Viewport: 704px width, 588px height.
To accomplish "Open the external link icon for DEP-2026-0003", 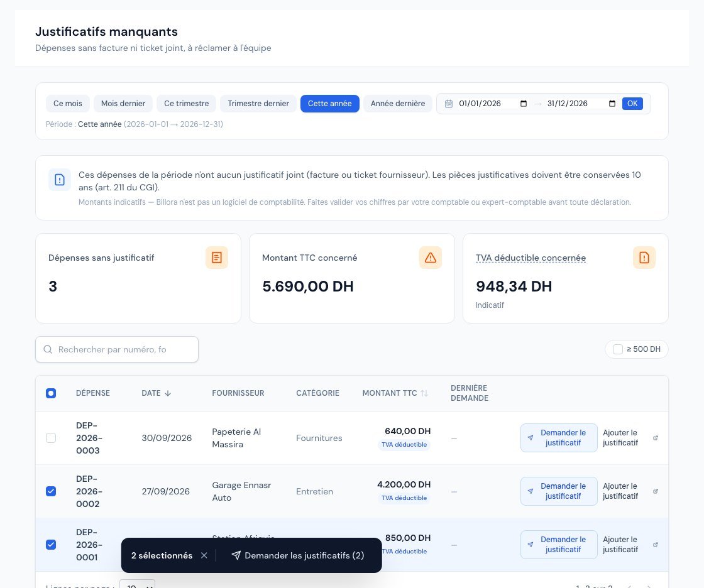I will pyautogui.click(x=656, y=438).
